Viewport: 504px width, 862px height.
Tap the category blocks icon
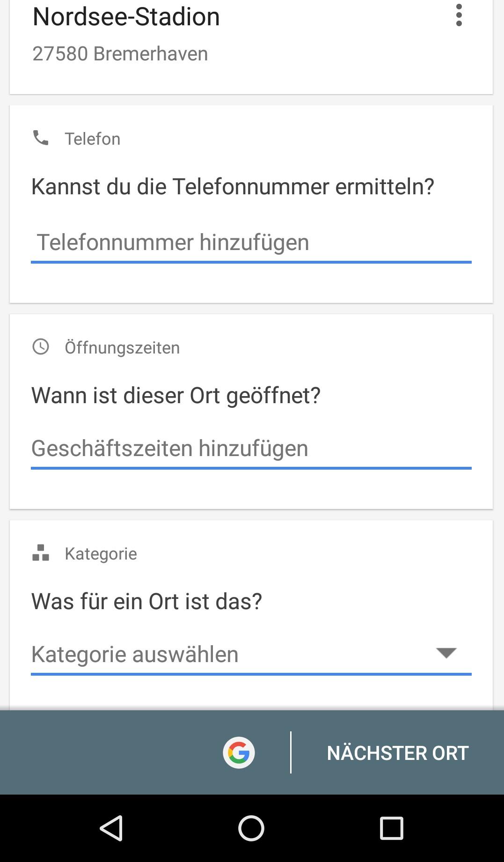[41, 553]
